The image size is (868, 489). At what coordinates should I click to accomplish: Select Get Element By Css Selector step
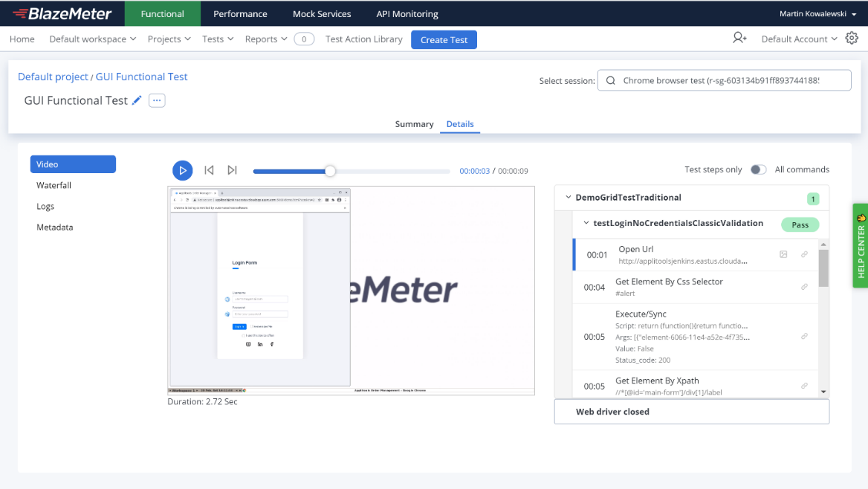coord(696,287)
